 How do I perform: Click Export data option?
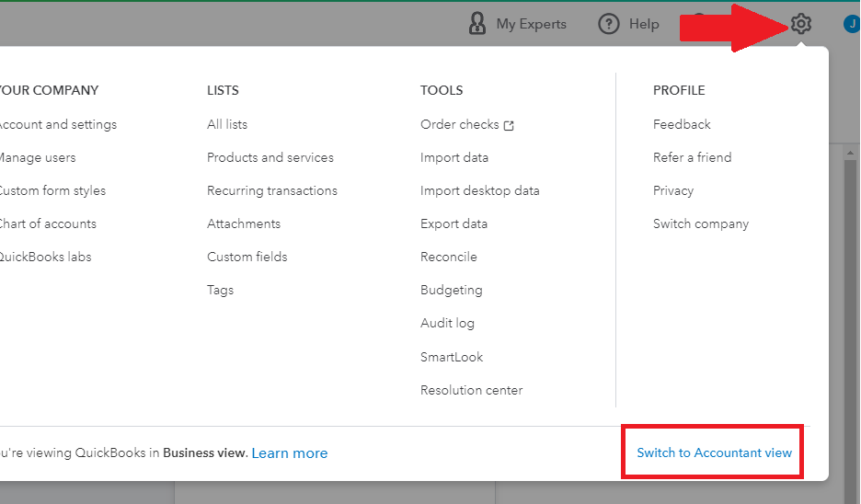click(454, 223)
